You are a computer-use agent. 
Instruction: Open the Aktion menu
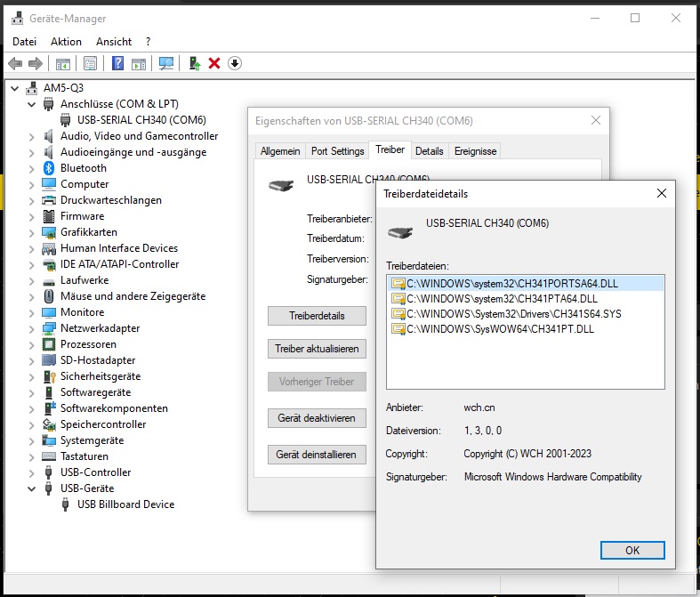coord(66,42)
